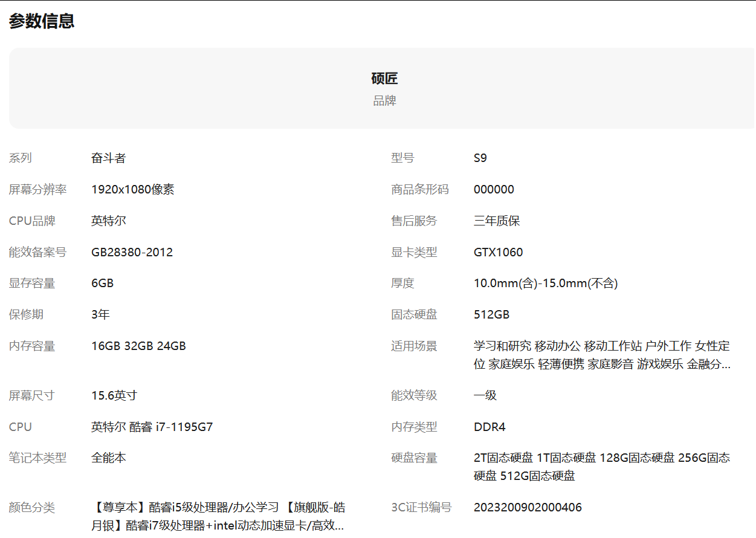Select the 三年质保 warranty service text
The image size is (756, 538).
497,221
